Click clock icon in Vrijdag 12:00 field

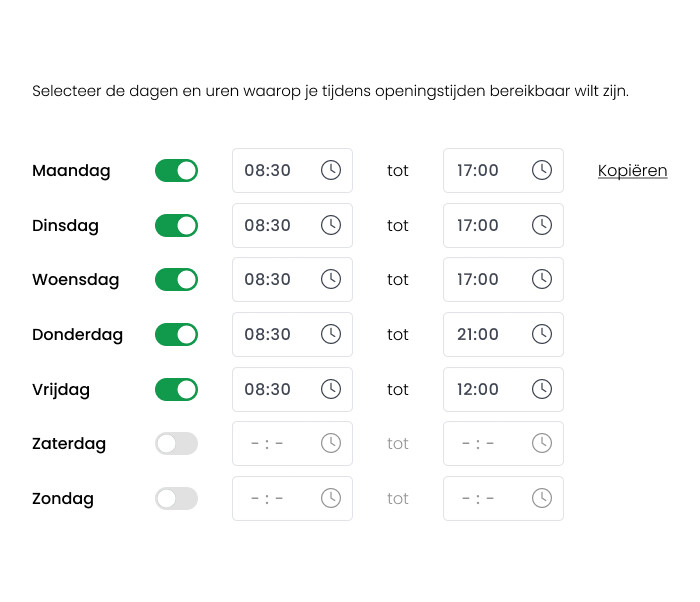(x=541, y=389)
